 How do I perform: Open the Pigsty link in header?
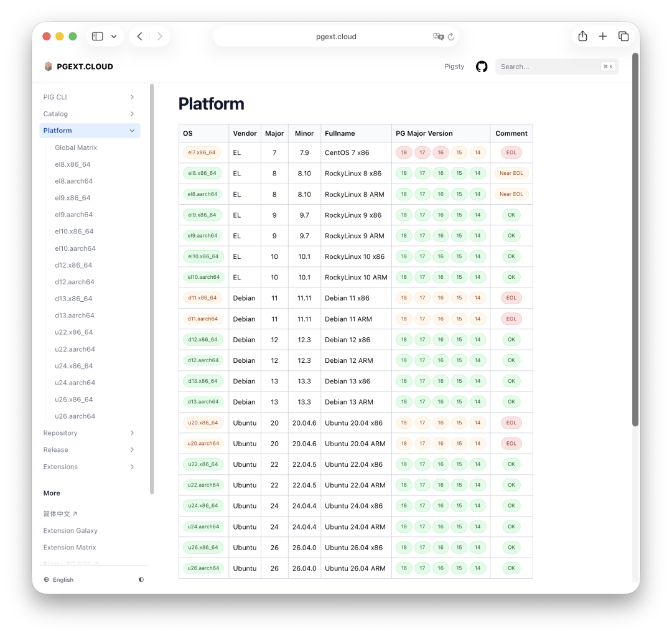point(454,67)
